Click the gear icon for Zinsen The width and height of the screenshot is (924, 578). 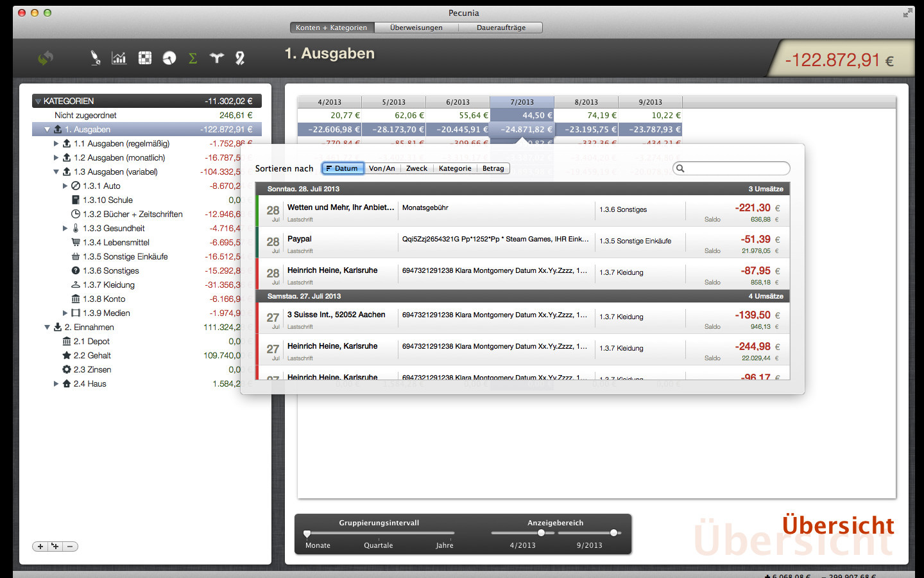[x=67, y=369]
